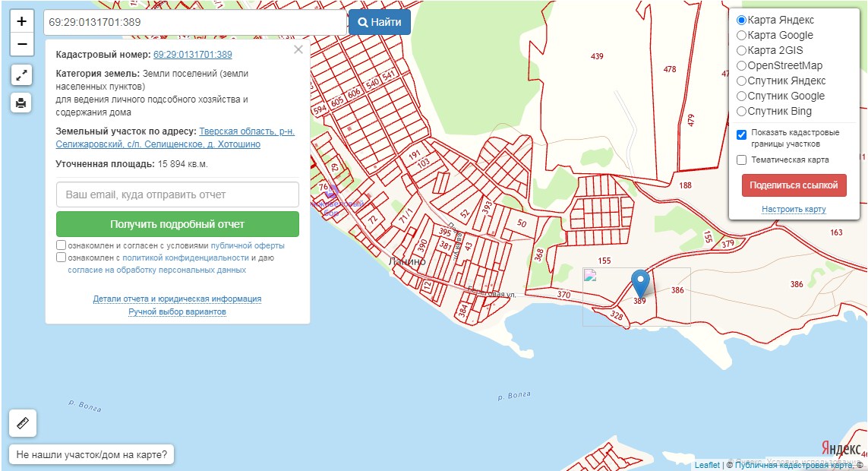The height and width of the screenshot is (471, 868).
Task: Select the Спутник Bing radio option
Action: click(x=741, y=111)
